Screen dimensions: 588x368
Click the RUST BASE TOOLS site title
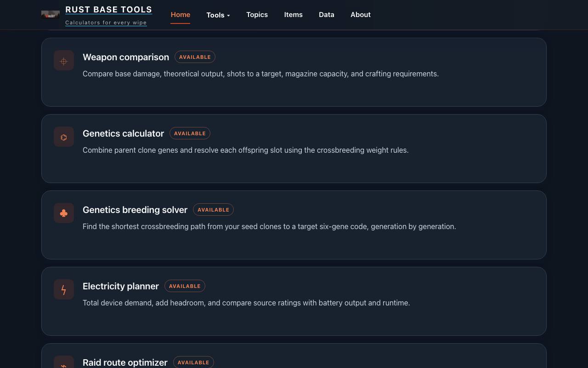[x=108, y=10]
